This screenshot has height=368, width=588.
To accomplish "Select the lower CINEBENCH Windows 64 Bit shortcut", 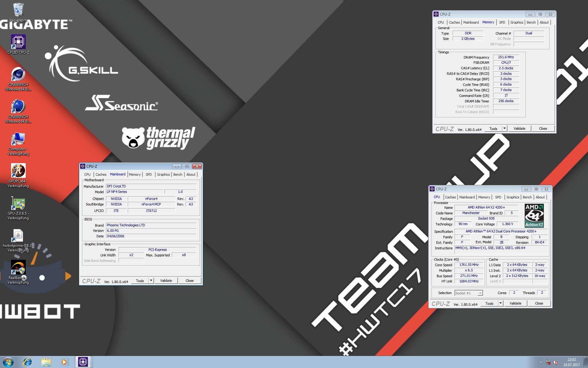I will (18, 111).
